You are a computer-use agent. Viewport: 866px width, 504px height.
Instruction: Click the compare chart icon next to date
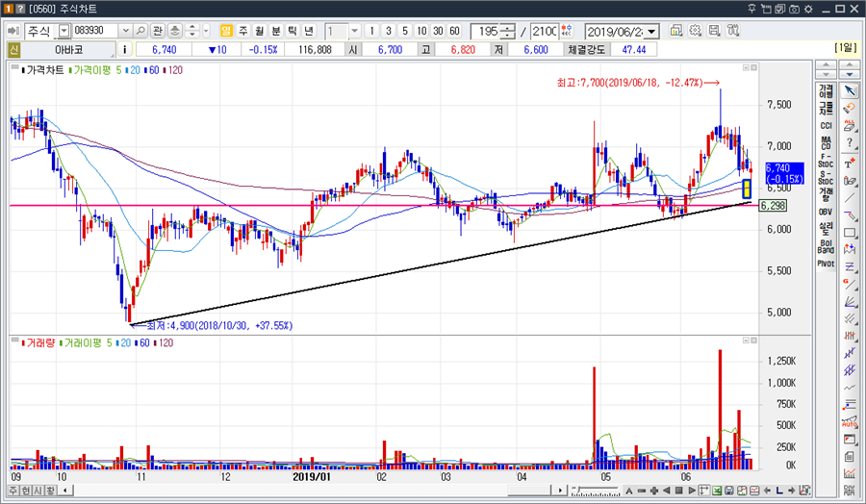pos(676,31)
